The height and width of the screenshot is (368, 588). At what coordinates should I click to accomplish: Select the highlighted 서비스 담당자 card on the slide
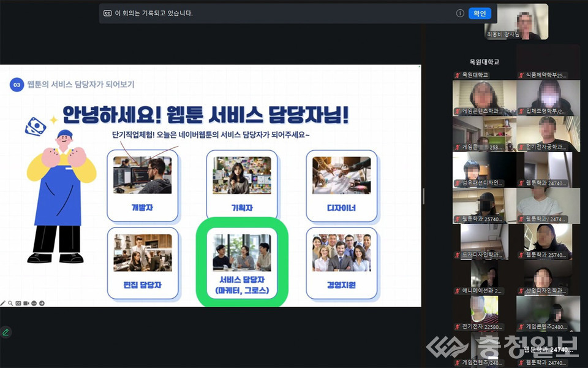coord(243,264)
